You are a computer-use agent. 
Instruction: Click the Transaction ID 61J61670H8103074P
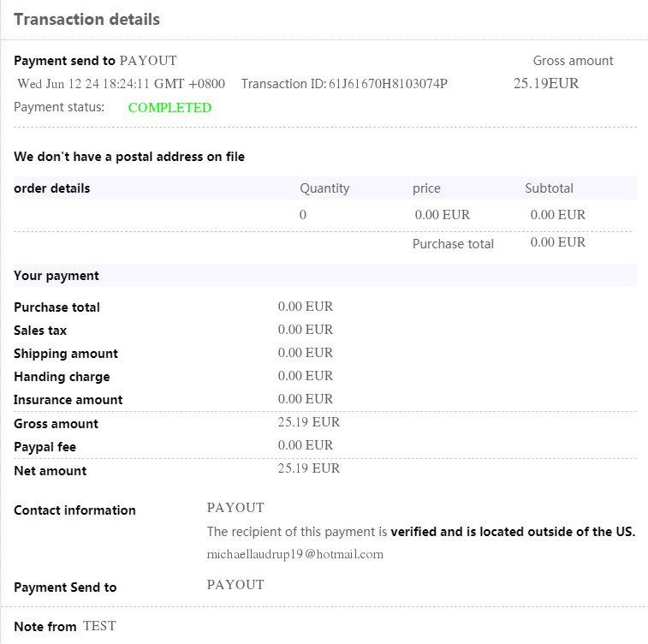pos(388,84)
